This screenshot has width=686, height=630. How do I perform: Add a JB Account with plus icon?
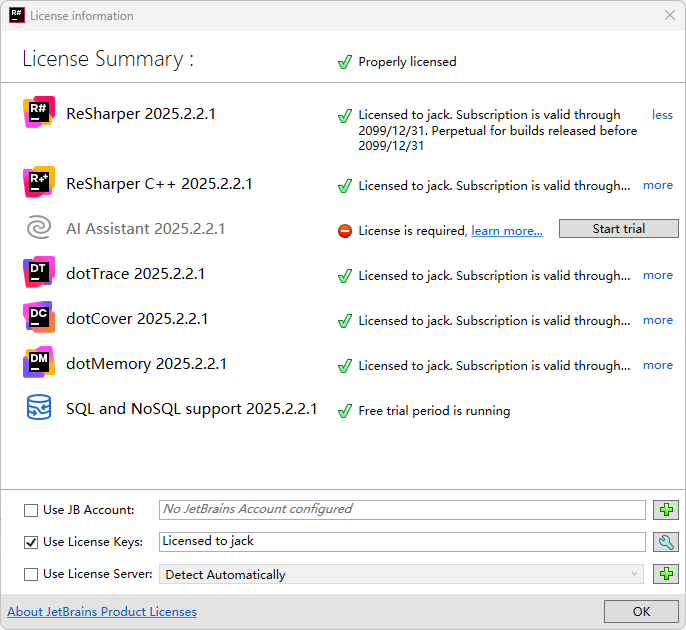[x=666, y=510]
